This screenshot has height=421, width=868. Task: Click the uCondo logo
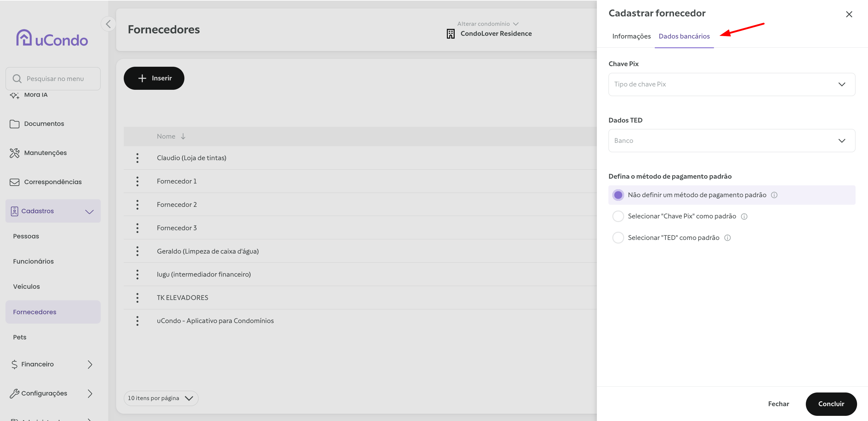coord(52,38)
